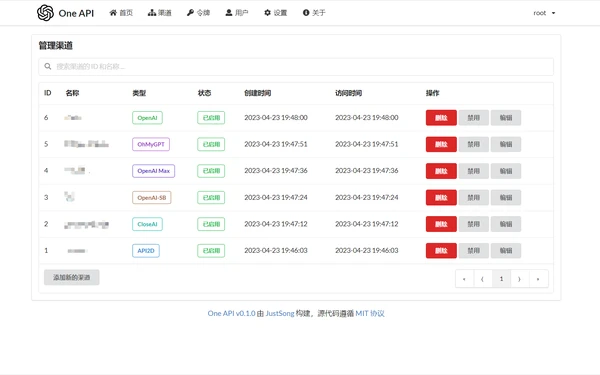The width and height of the screenshot is (600, 375).
Task: Disable the OpenAI Max channel
Action: point(473,171)
